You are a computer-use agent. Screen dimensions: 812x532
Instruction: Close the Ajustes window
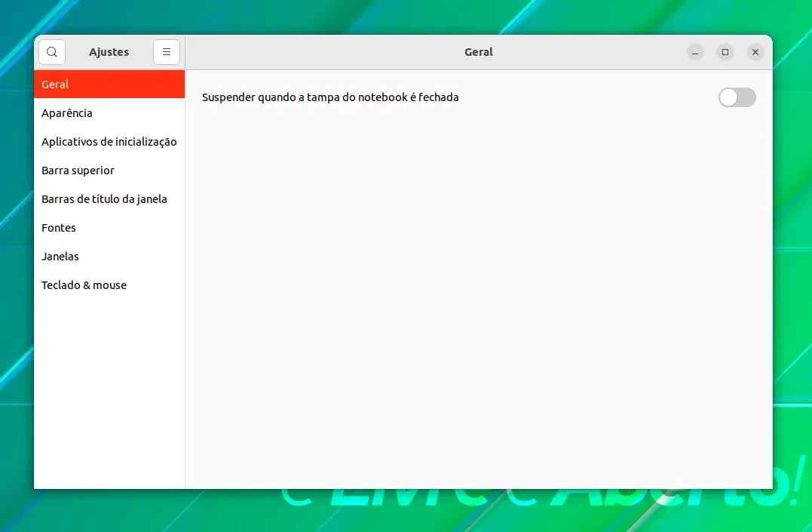[x=755, y=52]
